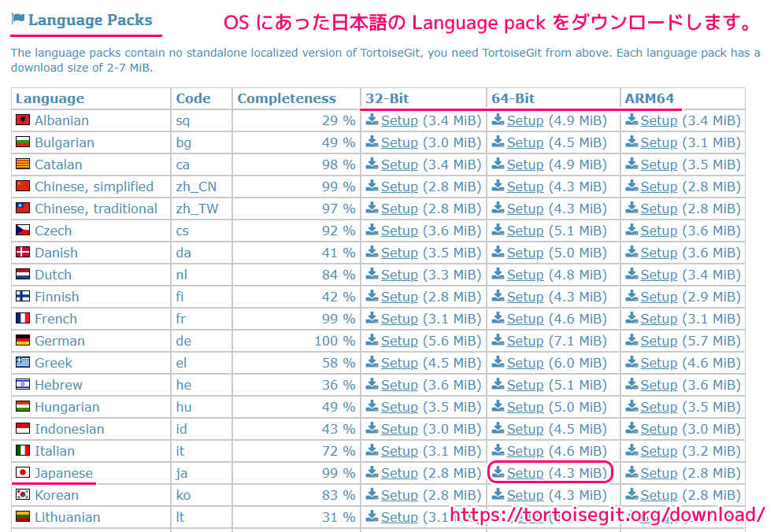Viewport: 774px width, 532px height.
Task: Click the Czech flag icon
Action: tap(23, 230)
